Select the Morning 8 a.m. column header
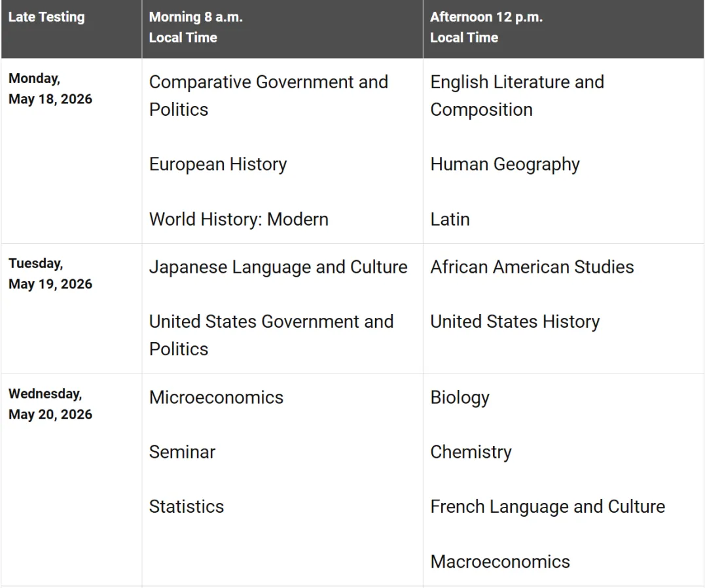Viewport: 705px width, 588px height. pyautogui.click(x=196, y=27)
